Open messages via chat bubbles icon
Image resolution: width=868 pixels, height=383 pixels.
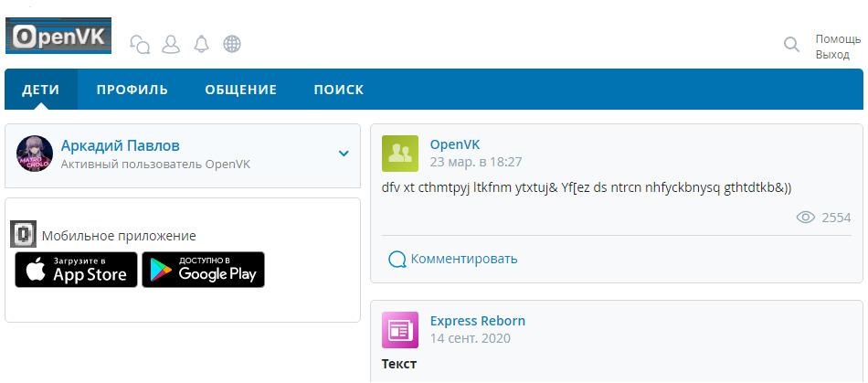[x=140, y=44]
